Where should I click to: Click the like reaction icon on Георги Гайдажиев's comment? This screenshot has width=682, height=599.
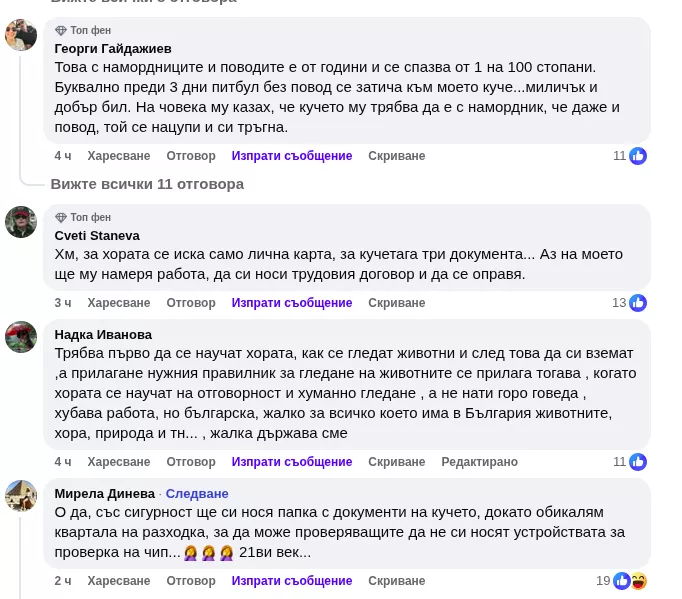(x=637, y=156)
